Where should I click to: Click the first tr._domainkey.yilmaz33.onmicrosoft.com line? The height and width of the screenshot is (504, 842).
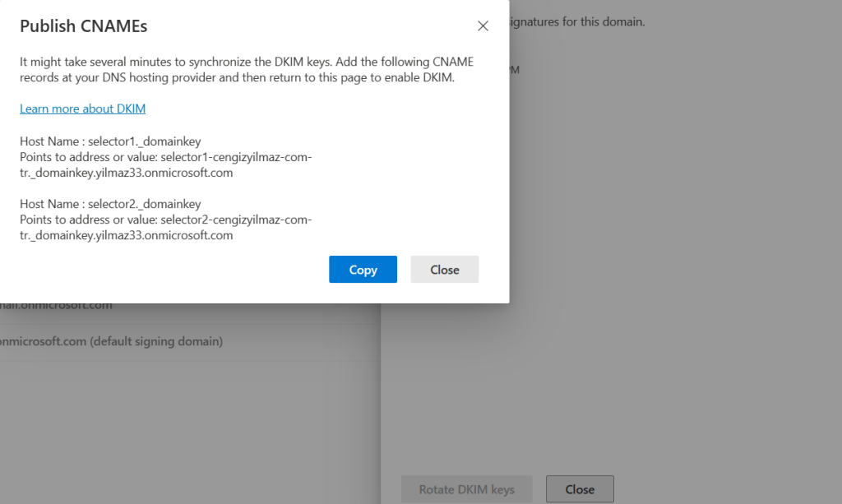click(126, 173)
